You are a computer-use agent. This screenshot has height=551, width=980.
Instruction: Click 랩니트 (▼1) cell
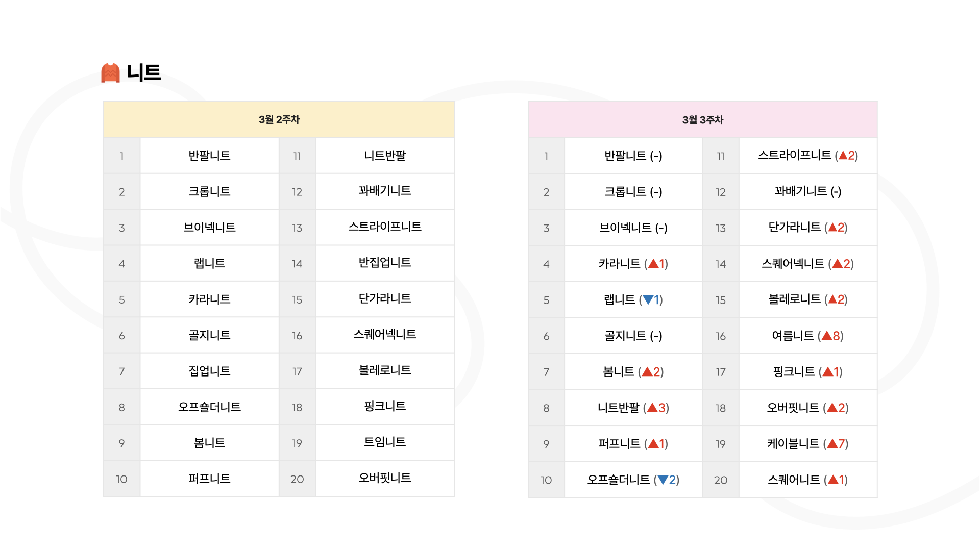point(633,300)
